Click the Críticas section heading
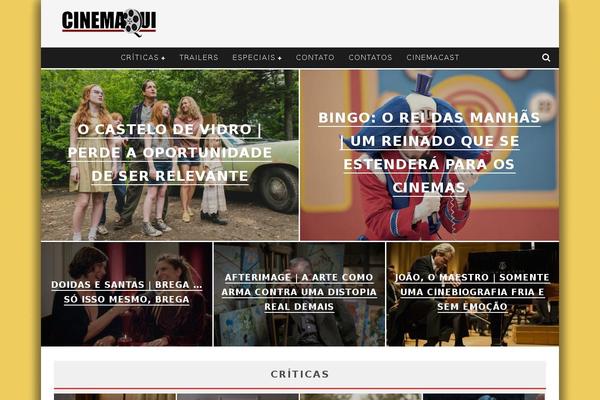This screenshot has height=400, width=600. (300, 374)
